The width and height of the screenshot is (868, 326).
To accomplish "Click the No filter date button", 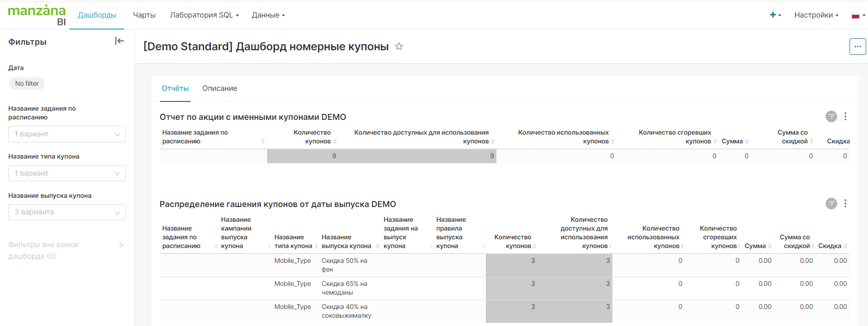I will coord(27,83).
